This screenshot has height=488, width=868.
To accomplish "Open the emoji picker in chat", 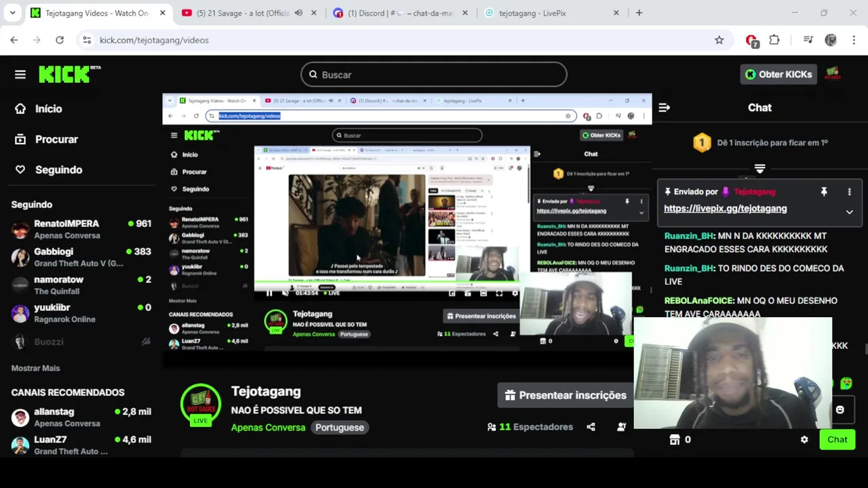I will (840, 409).
